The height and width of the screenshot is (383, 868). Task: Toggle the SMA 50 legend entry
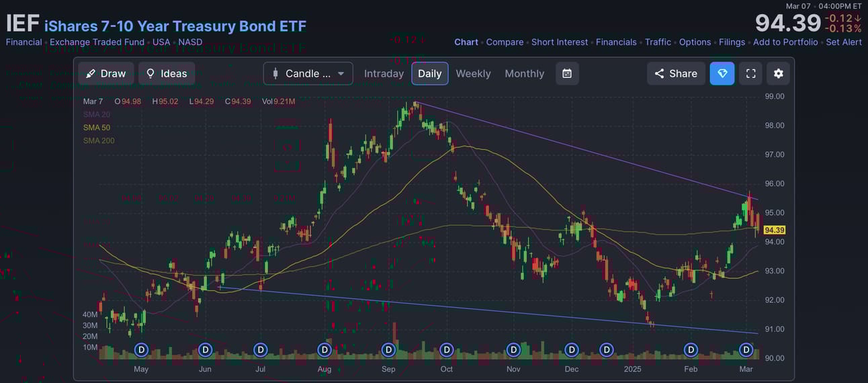tap(97, 128)
